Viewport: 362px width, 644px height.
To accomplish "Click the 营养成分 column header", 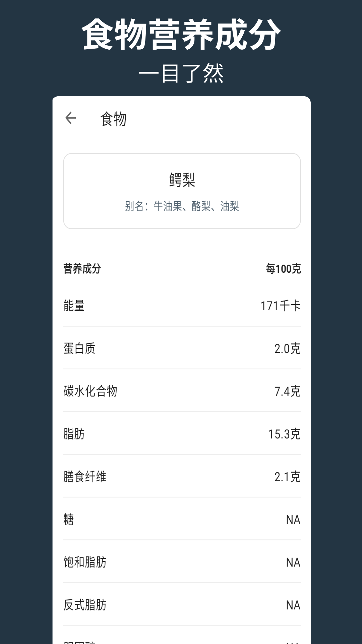I will (82, 269).
